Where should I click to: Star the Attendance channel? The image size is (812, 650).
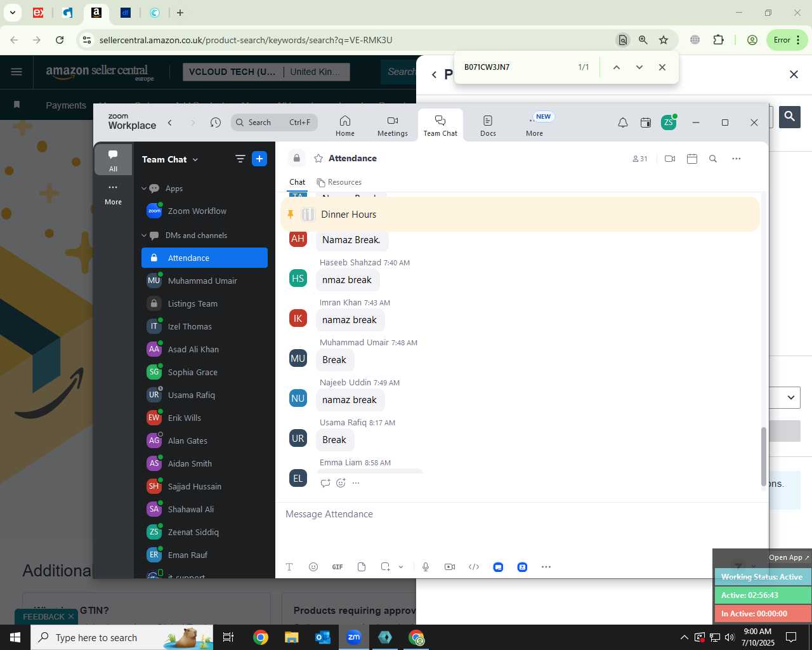(318, 158)
